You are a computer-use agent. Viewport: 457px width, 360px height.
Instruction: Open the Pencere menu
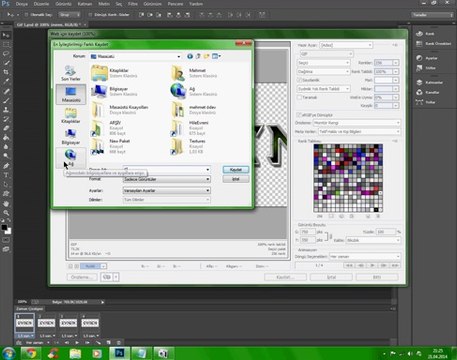pos(175,4)
